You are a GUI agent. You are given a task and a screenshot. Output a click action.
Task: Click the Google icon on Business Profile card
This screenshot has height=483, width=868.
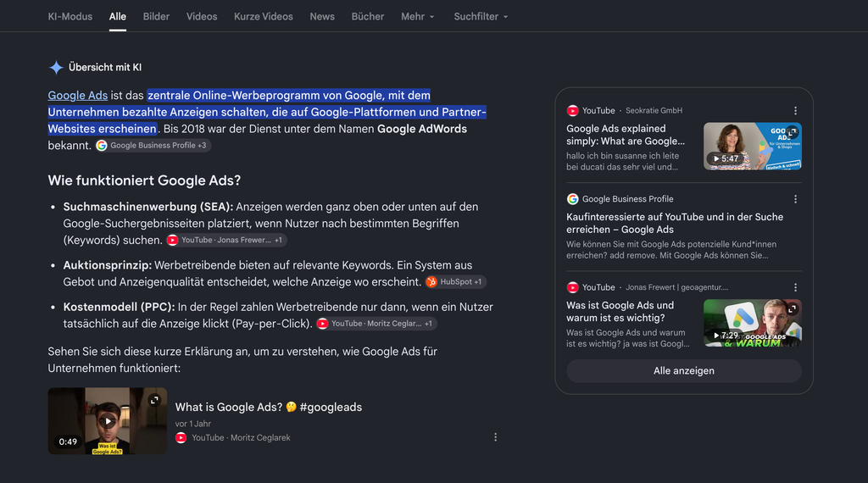(573, 199)
